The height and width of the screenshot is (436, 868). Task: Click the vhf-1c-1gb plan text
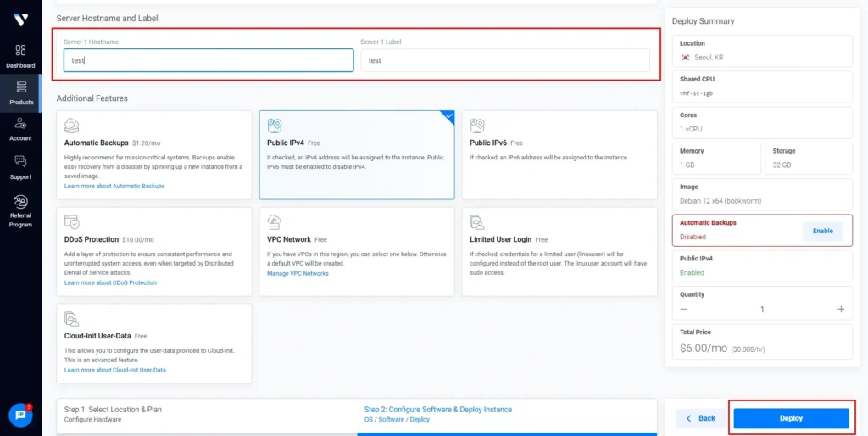tap(697, 93)
